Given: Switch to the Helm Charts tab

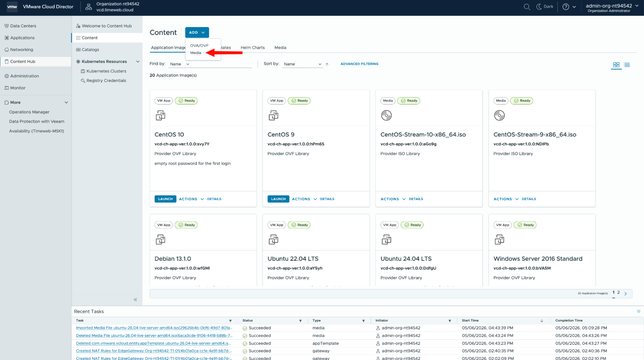Looking at the screenshot, I should (253, 48).
